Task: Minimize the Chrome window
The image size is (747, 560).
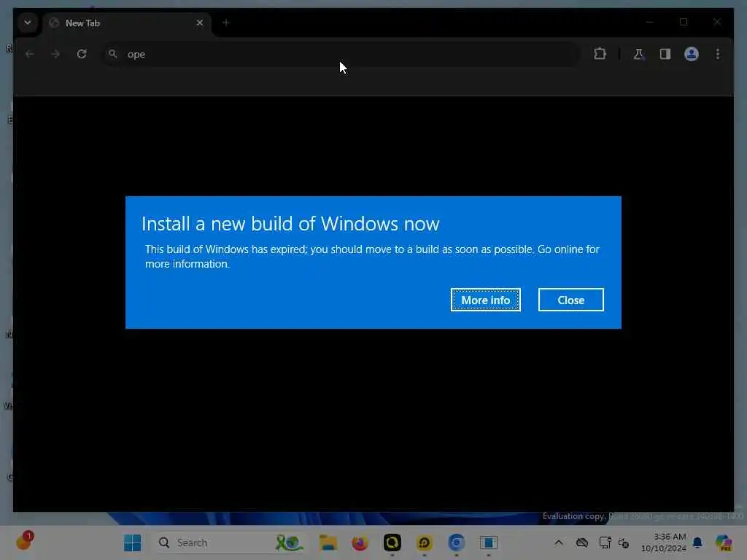Action: coord(650,22)
